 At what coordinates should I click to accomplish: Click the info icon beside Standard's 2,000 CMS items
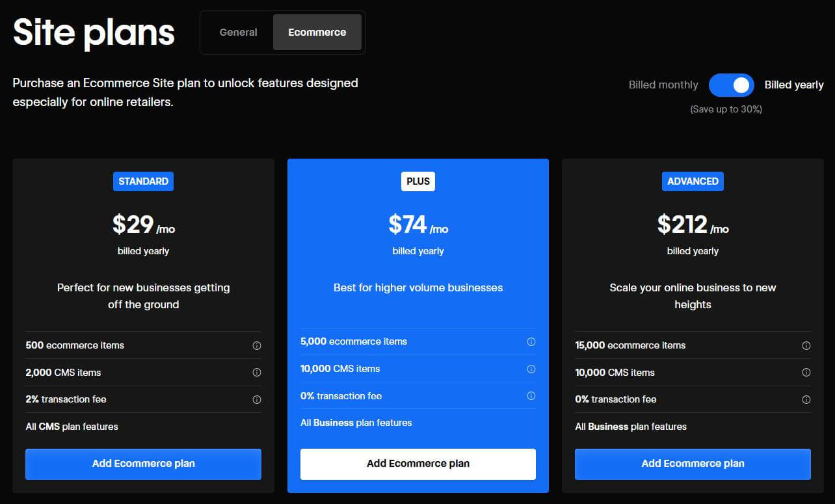(257, 372)
